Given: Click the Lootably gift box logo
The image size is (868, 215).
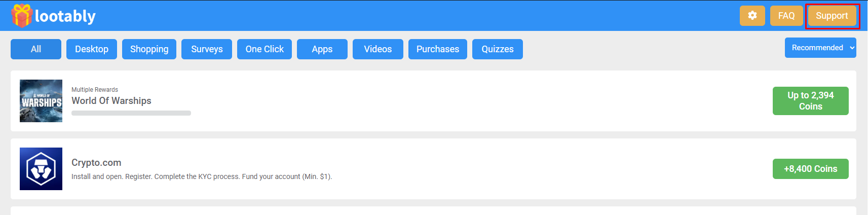Looking at the screenshot, I should click(22, 16).
